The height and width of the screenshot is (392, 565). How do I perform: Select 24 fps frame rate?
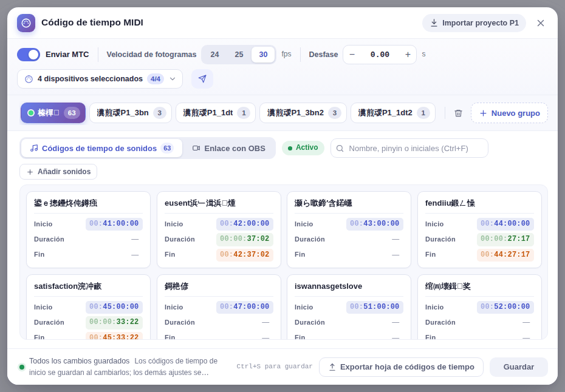pos(214,55)
